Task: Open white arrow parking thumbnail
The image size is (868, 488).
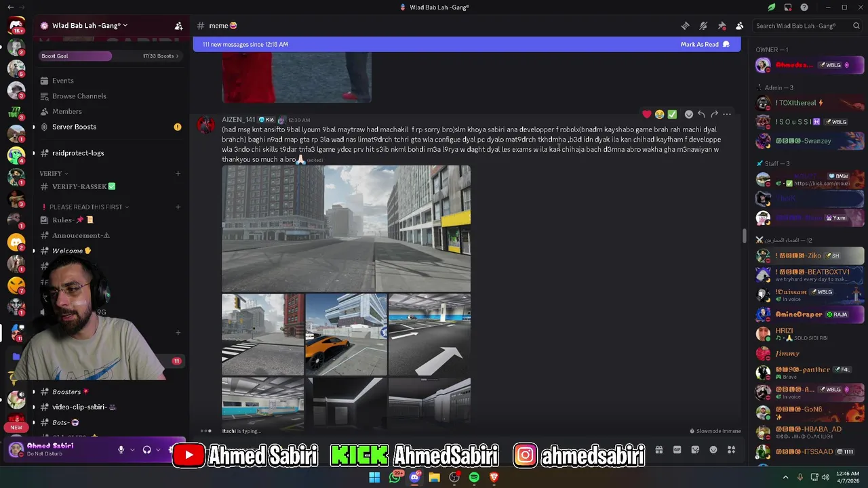Action: [430, 334]
